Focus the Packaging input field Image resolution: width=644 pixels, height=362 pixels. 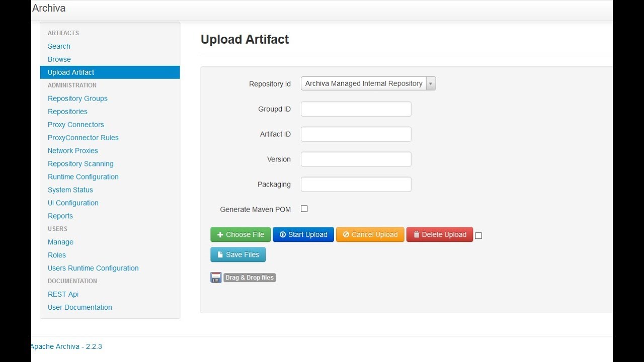coord(356,185)
